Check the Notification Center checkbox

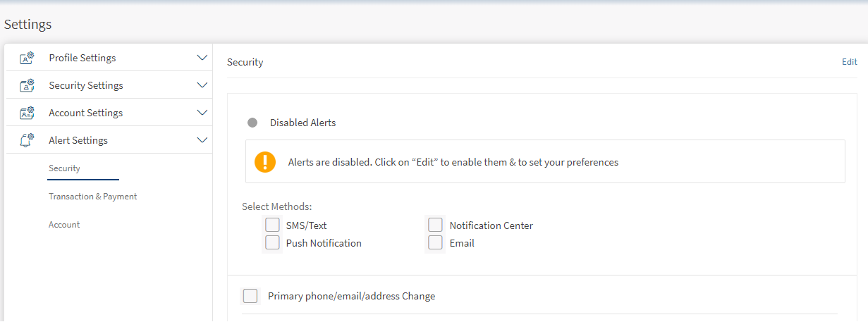tap(436, 225)
